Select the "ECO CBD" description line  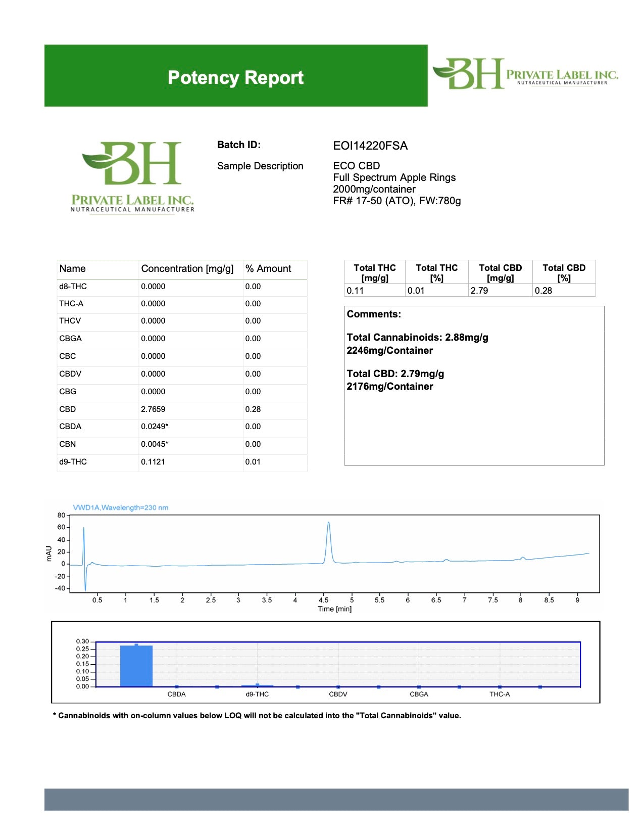356,166
